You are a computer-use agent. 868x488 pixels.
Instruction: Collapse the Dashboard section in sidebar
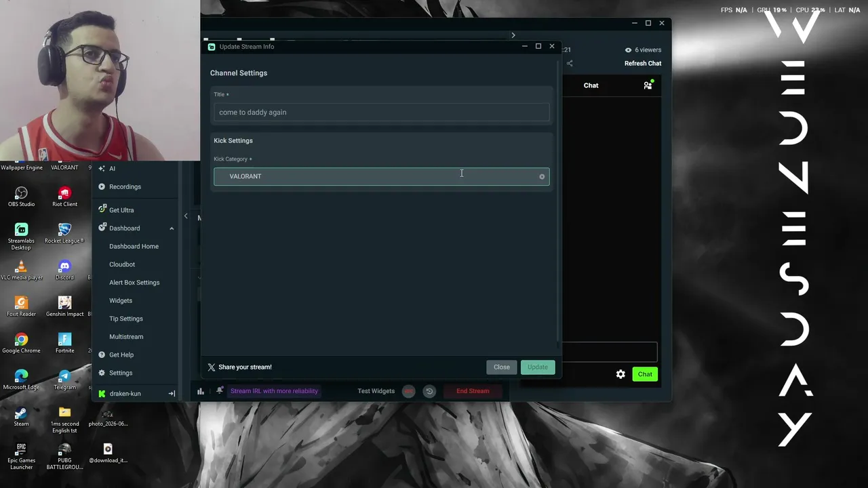[172, 228]
